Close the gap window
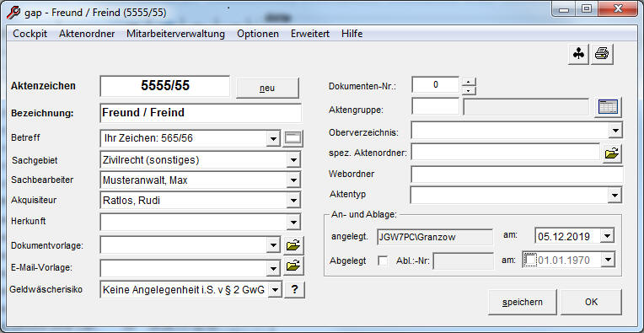The image size is (644, 333). pyautogui.click(x=618, y=9)
